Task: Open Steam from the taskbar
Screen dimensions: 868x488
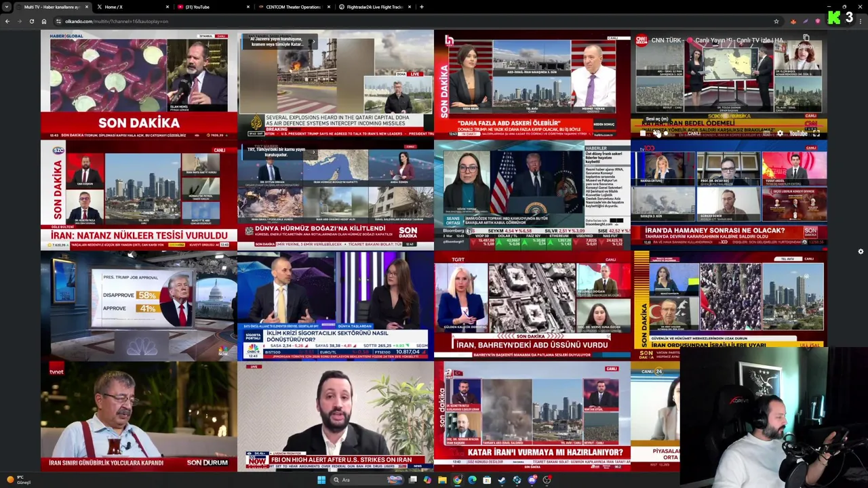Action: click(502, 480)
